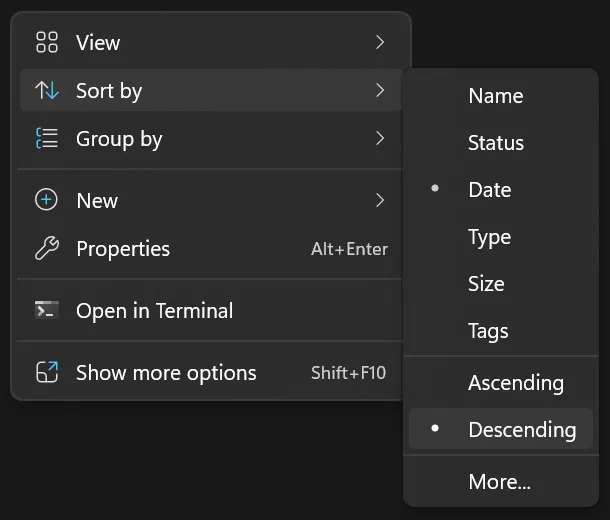
Task: Click the Terminal icon
Action: [47, 310]
